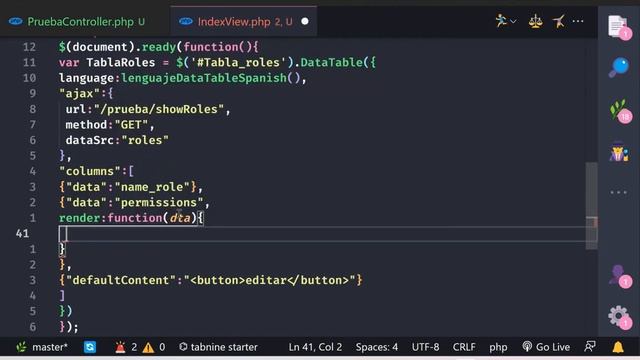
Task: Open the Manage gear icon in activity bar
Action: pyautogui.click(x=620, y=317)
